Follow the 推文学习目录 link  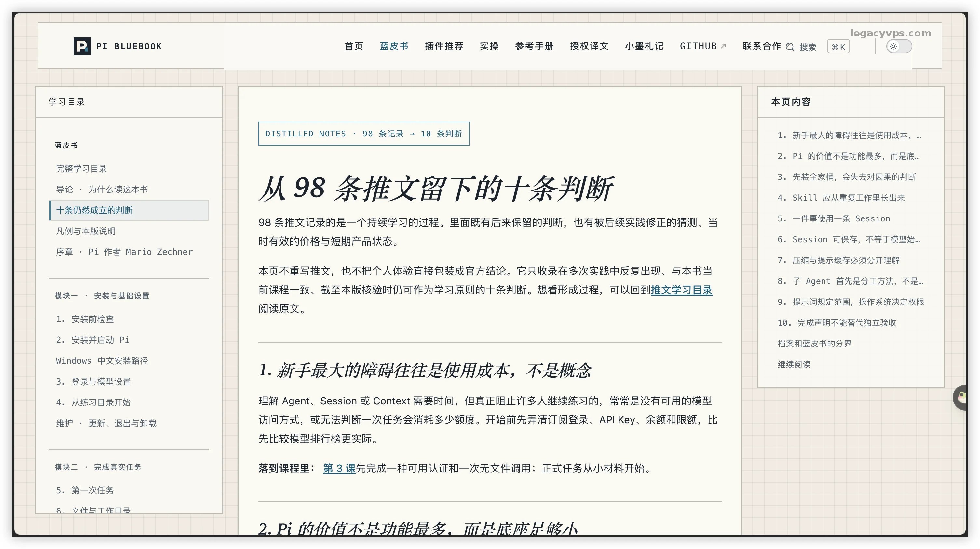681,290
